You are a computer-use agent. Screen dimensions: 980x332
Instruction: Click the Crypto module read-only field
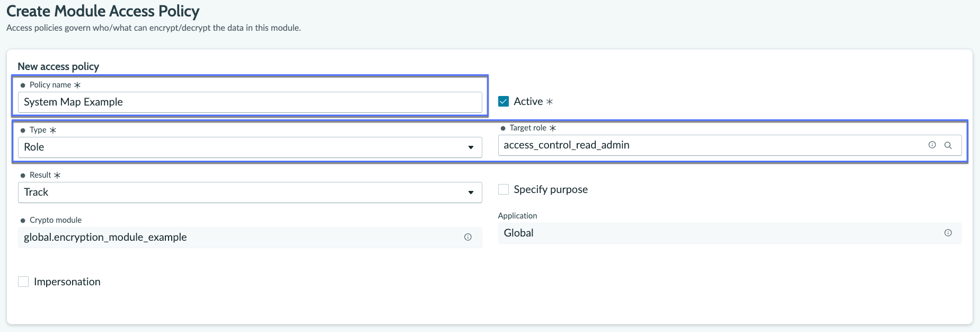(250, 238)
